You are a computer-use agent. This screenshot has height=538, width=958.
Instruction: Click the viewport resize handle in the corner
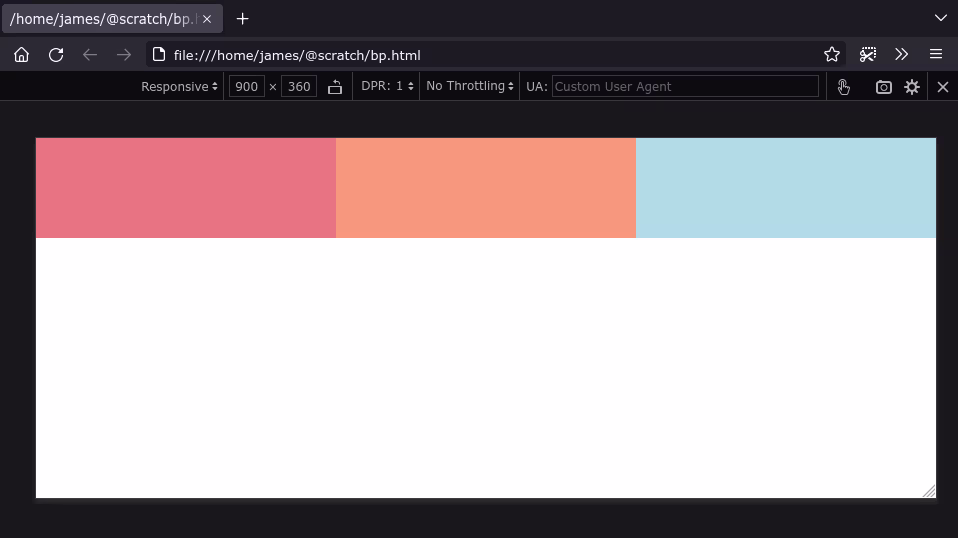point(929,491)
